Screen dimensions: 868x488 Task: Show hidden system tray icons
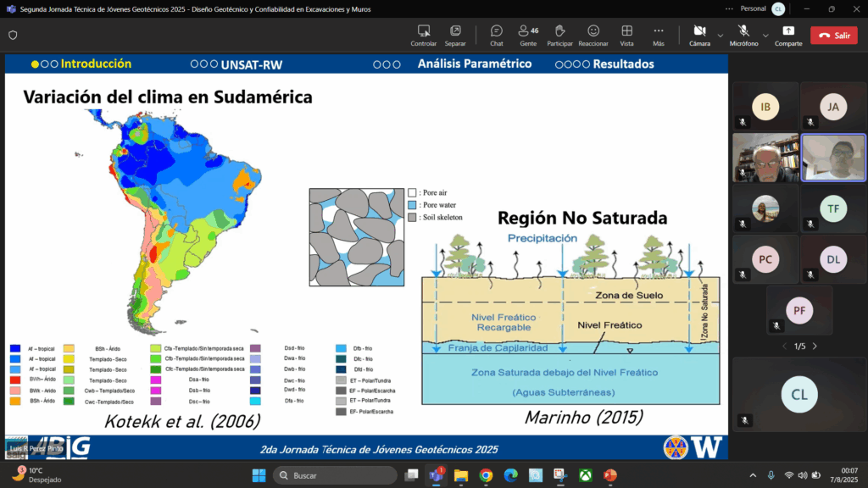point(753,475)
